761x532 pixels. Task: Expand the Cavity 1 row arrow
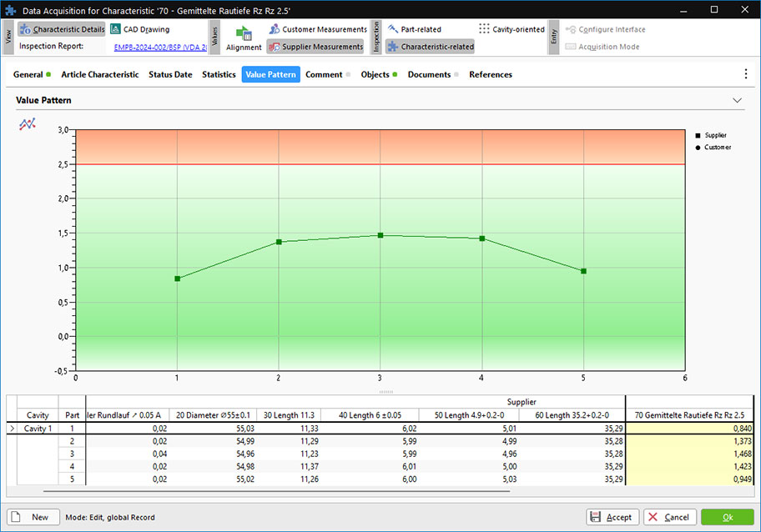tap(11, 428)
